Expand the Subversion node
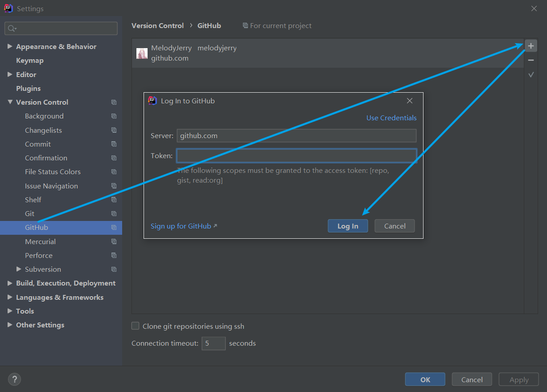 (19, 269)
